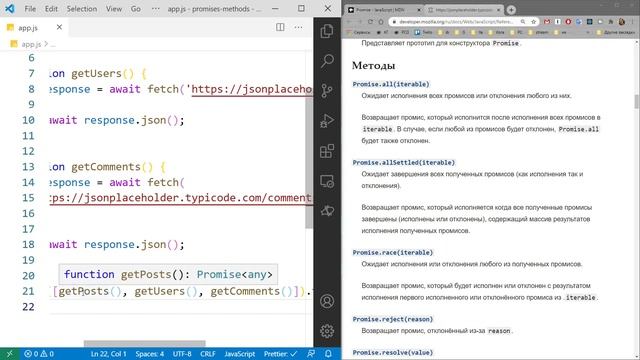The image size is (640, 360).
Task: Open the Gmail extension icon in Chrome
Action: pyautogui.click(x=547, y=22)
